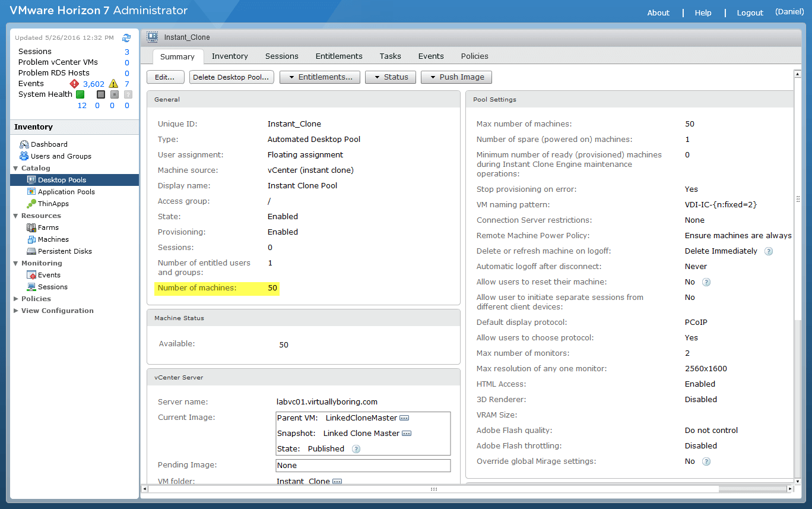Click the Problem vCenter VMs count
Viewport: 812px width, 509px height.
[127, 62]
